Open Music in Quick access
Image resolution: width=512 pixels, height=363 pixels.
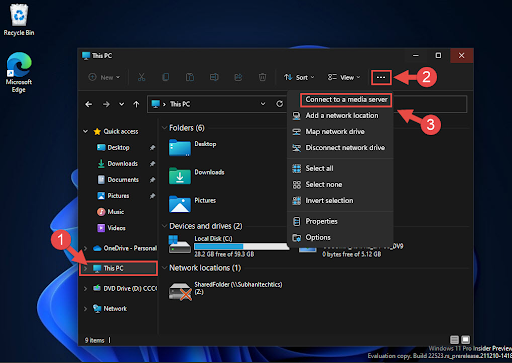pos(111,212)
